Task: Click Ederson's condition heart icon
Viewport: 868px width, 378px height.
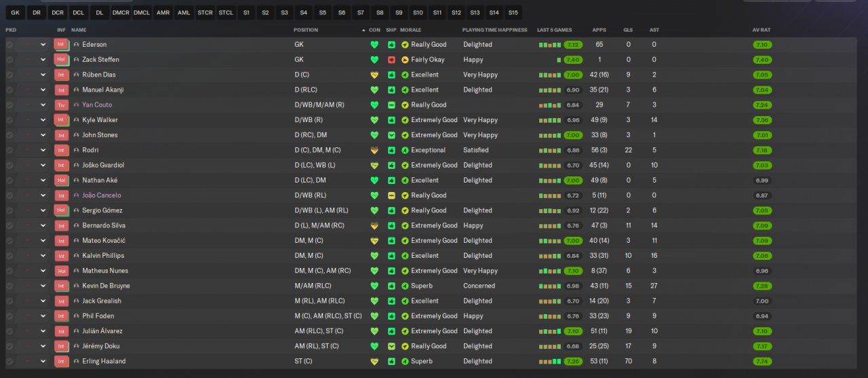Action: [x=374, y=45]
